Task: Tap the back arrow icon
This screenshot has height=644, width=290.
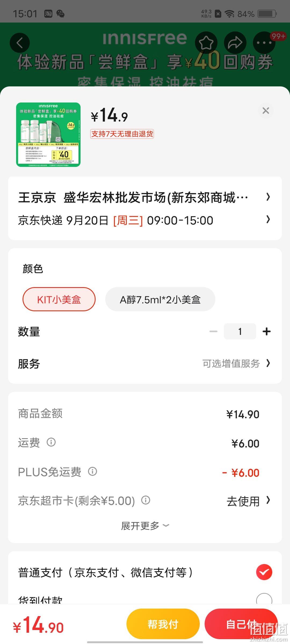Action: [20, 43]
